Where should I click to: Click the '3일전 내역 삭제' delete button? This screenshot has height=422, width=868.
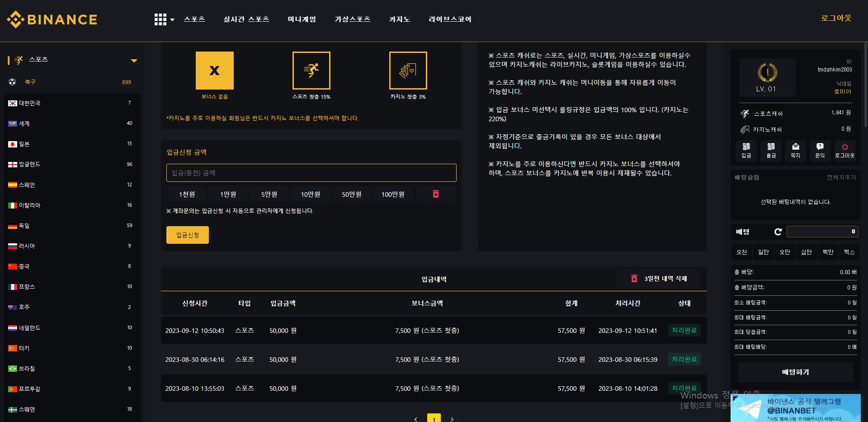659,279
